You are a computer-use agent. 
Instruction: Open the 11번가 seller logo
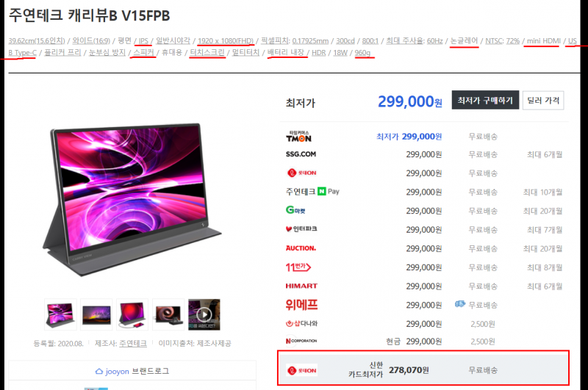tap(298, 267)
